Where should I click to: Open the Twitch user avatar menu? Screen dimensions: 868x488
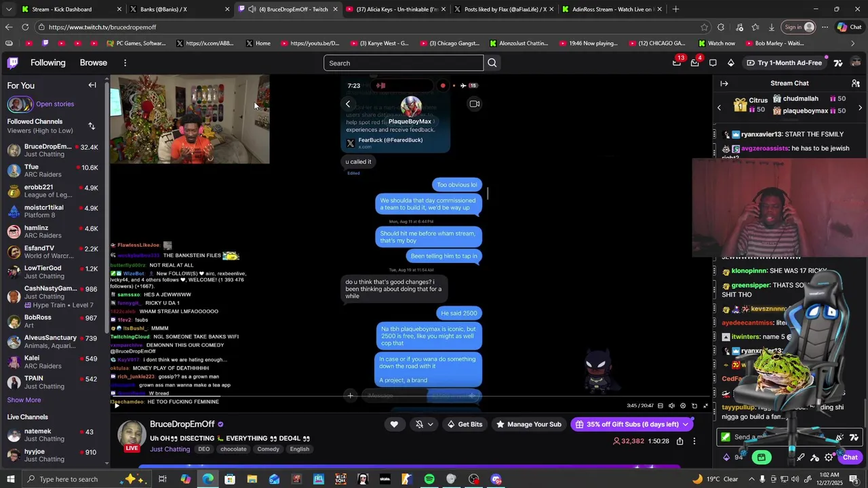tap(856, 63)
